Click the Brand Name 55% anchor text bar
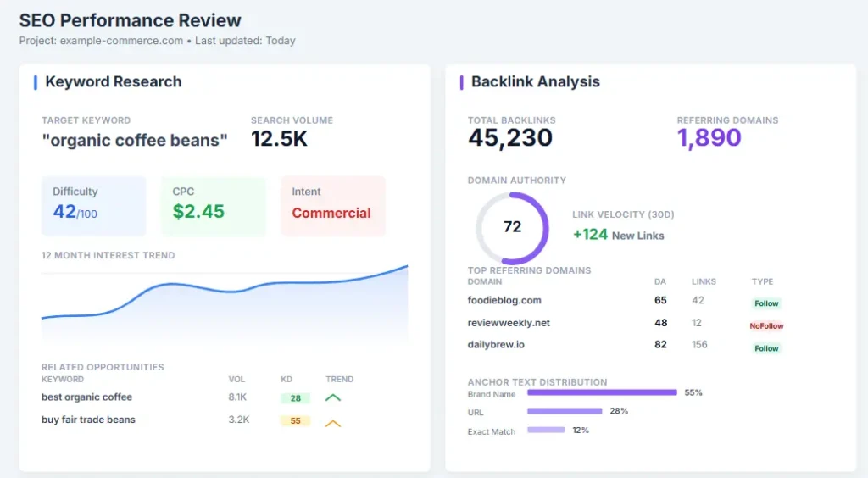This screenshot has width=868, height=478. pyautogui.click(x=602, y=392)
